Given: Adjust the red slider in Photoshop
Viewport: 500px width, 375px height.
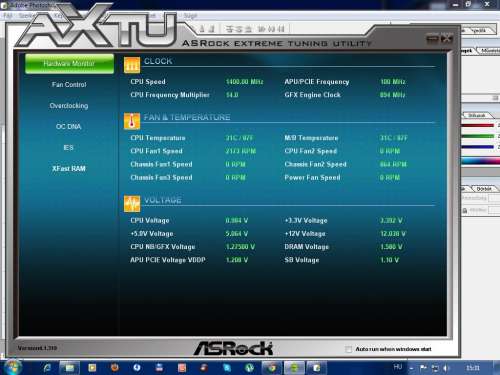Looking at the screenshot, I should 477,126.
